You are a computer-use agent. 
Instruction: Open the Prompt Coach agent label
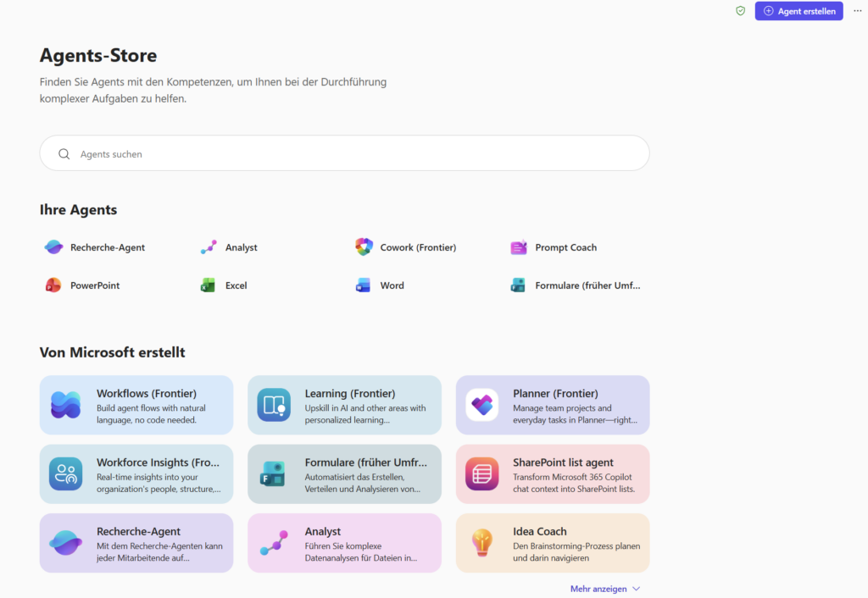(565, 247)
